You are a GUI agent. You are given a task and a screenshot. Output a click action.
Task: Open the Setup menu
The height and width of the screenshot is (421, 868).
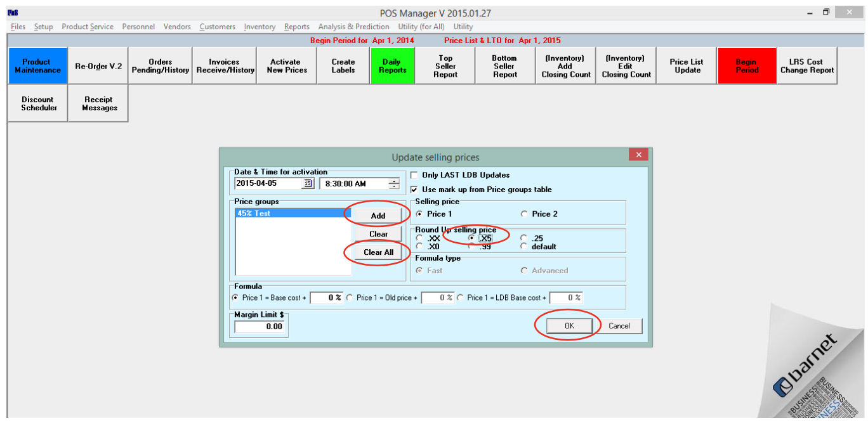pos(44,27)
